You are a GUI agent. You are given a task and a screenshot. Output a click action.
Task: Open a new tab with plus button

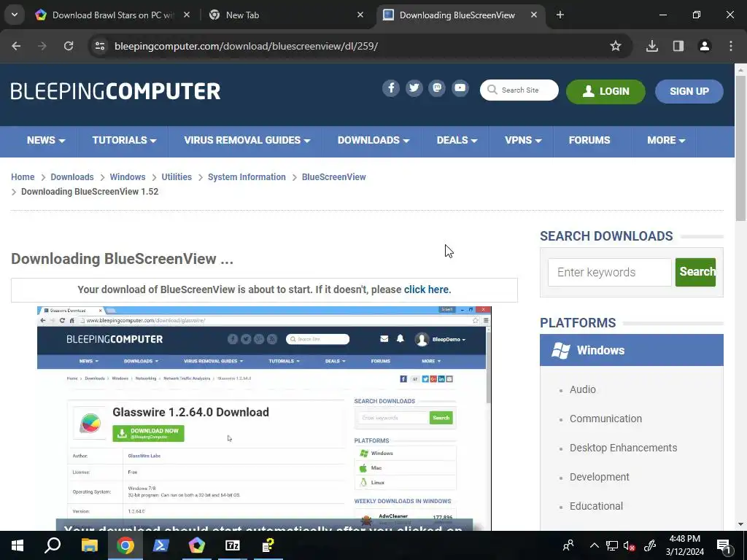pos(560,15)
